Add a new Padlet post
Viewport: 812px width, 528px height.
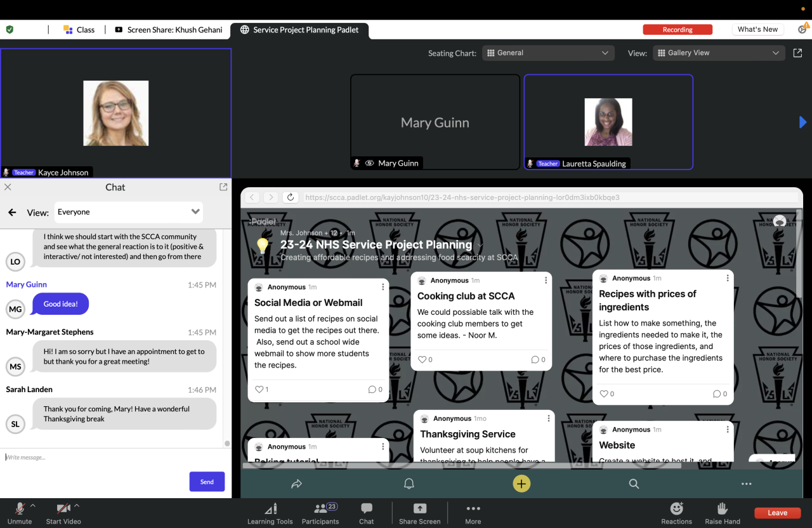[x=521, y=484]
